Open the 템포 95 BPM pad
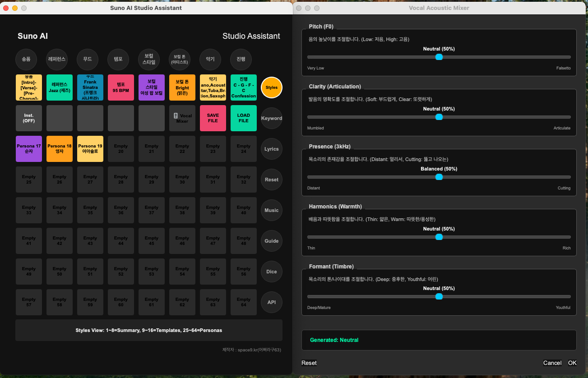The image size is (588, 378). click(121, 88)
